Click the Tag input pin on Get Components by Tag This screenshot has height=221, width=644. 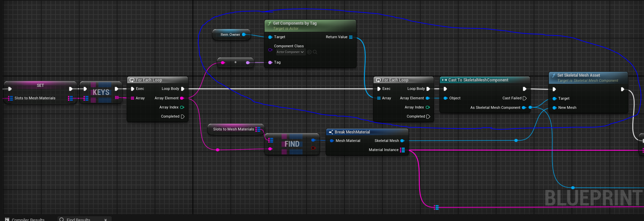coord(270,63)
